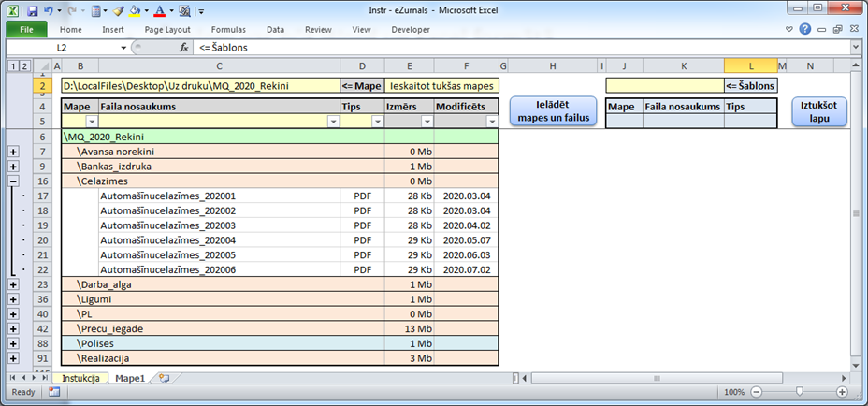Click the folder path cell D:\LocalFiles\Desktop
This screenshot has height=406, width=868.
click(x=200, y=86)
